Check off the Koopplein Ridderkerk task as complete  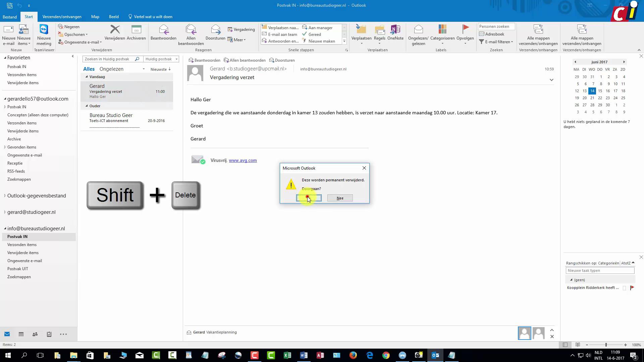coord(625,288)
